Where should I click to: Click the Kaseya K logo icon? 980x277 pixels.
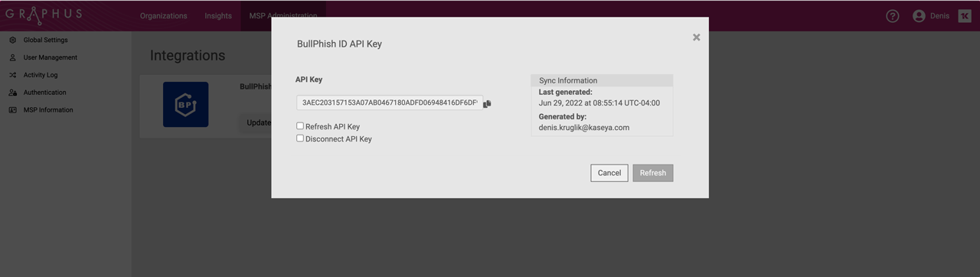coord(965,16)
